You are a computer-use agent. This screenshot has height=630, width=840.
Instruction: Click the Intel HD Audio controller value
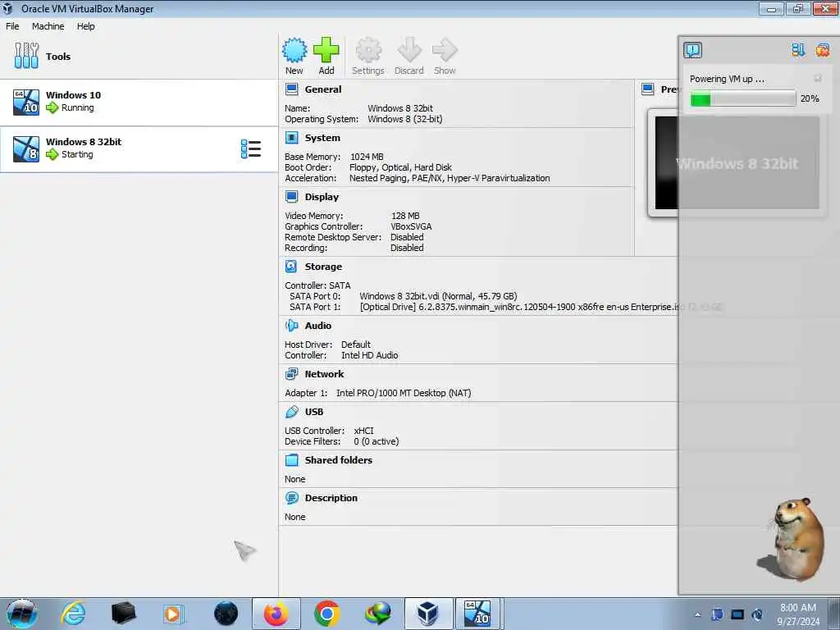[x=370, y=356]
